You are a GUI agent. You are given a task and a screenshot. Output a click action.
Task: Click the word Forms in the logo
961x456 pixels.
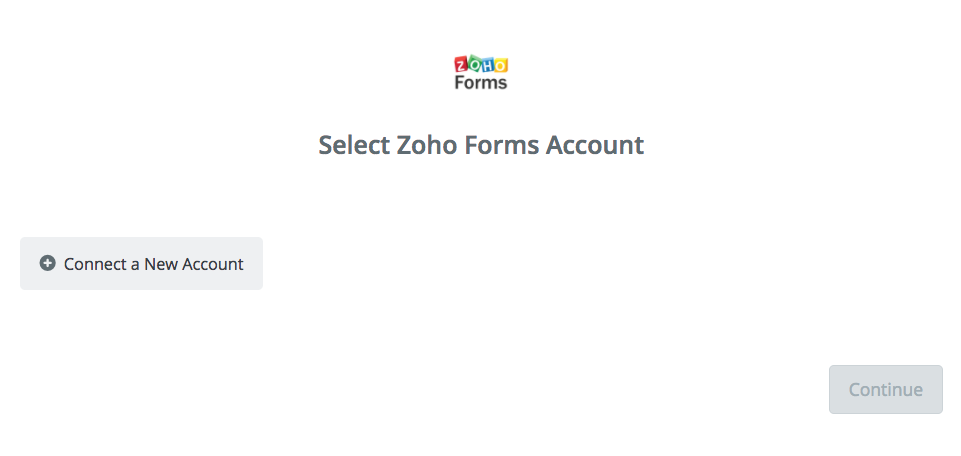tap(481, 82)
